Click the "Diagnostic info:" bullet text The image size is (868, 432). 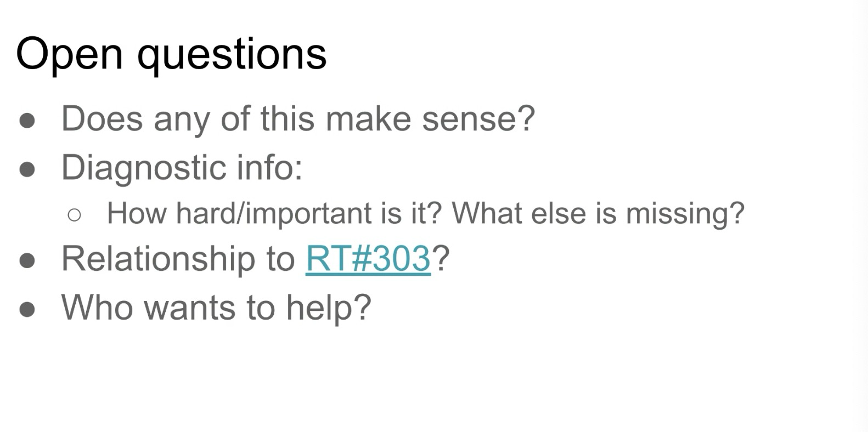(x=182, y=167)
